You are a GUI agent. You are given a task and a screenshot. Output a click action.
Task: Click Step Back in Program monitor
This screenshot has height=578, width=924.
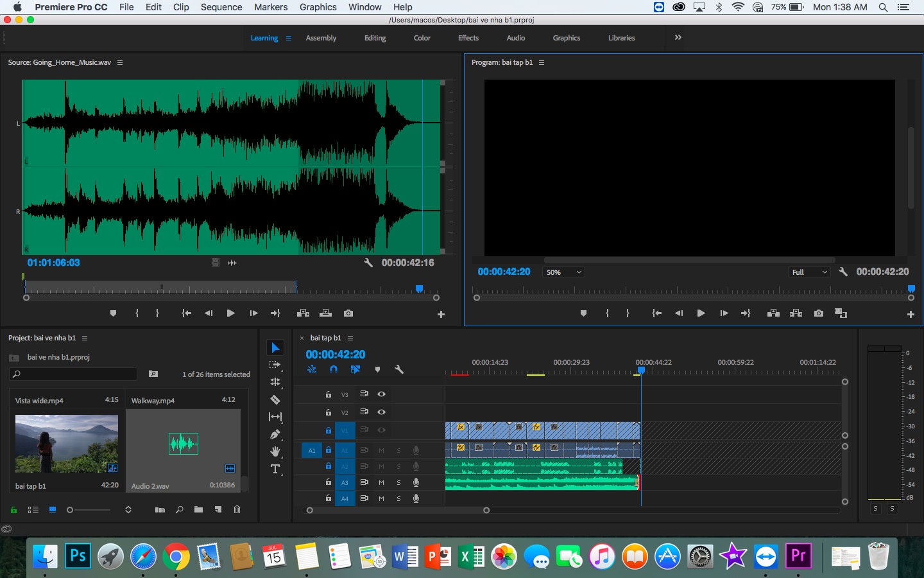[678, 313]
